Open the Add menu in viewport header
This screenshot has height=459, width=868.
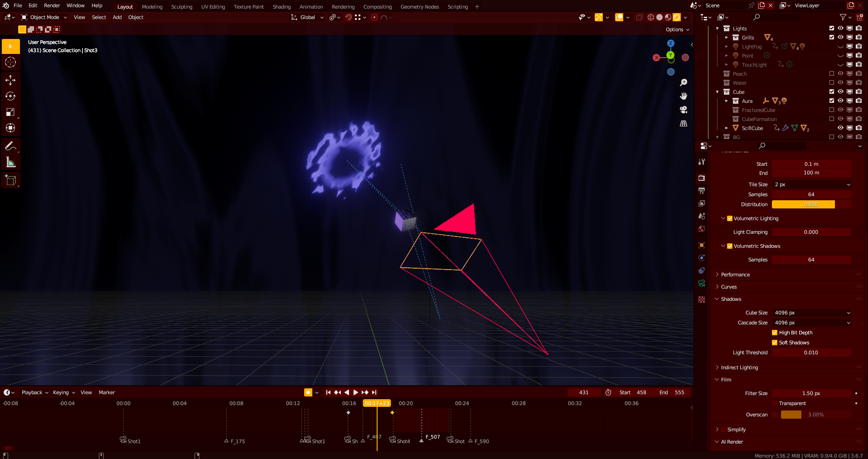coord(117,17)
